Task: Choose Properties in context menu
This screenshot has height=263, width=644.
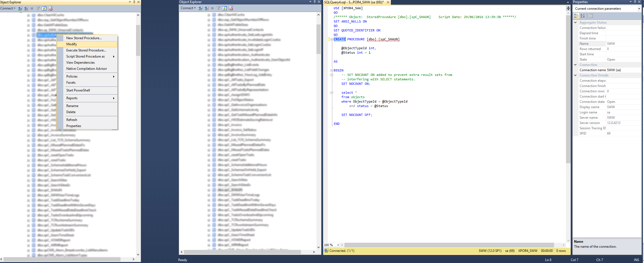Action: (87, 126)
